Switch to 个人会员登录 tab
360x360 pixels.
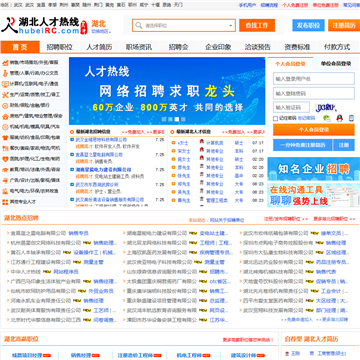290,64
